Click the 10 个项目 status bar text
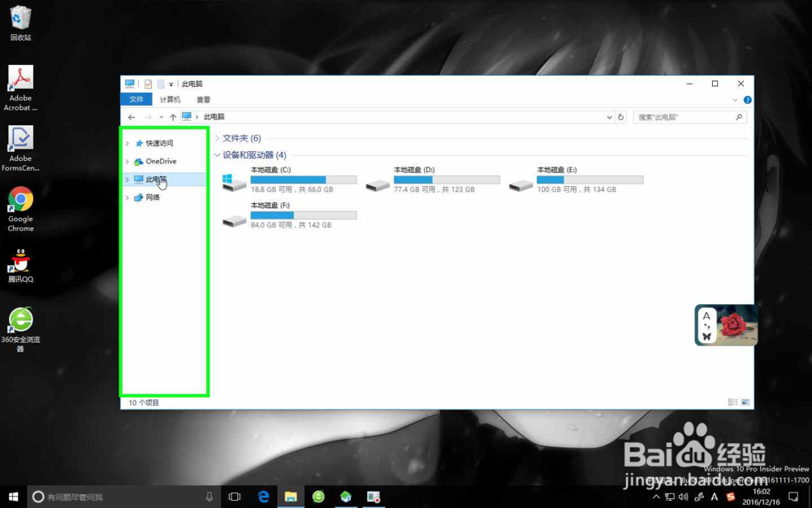 pos(144,402)
